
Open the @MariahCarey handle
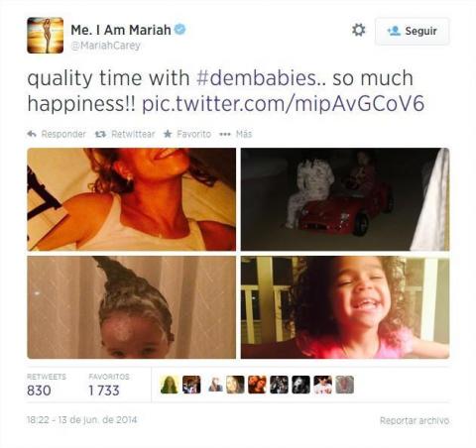point(106,46)
